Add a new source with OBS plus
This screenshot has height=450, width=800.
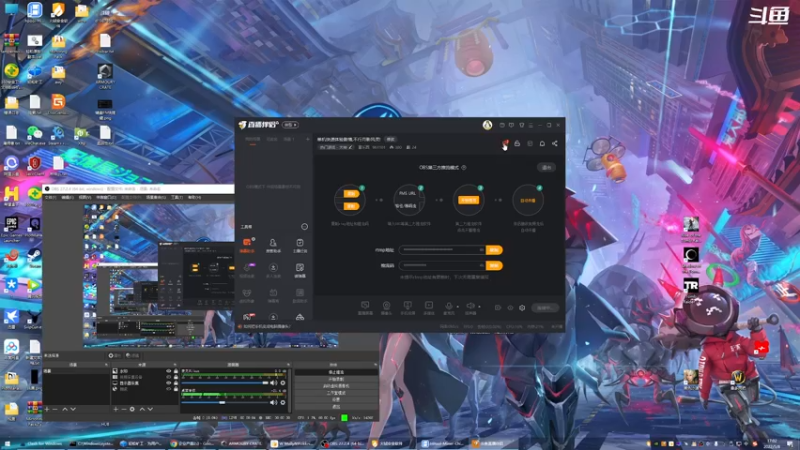point(116,409)
